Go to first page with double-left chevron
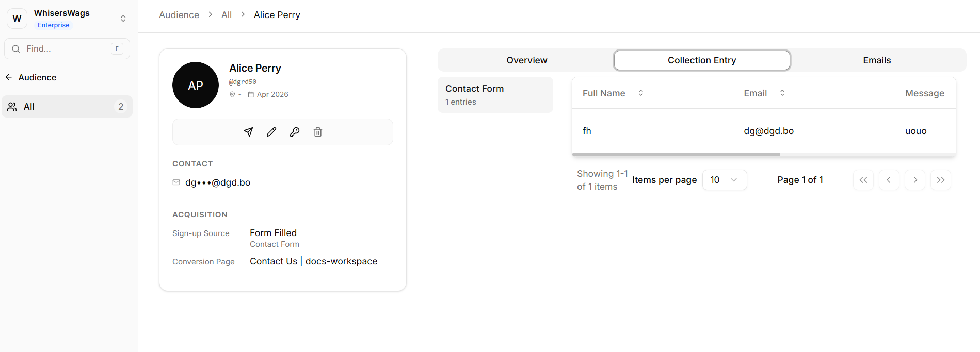The width and height of the screenshot is (980, 352). (x=863, y=180)
